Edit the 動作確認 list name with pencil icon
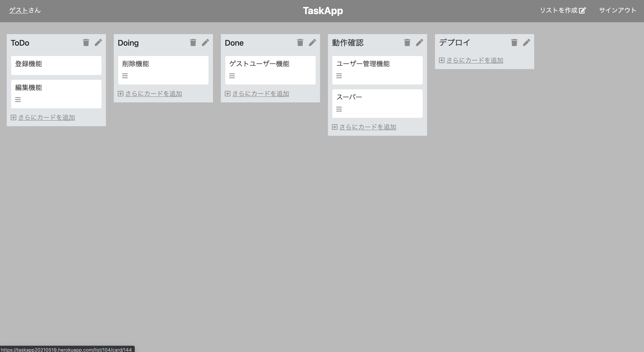Viewport: 644px width, 352px height. (419, 42)
